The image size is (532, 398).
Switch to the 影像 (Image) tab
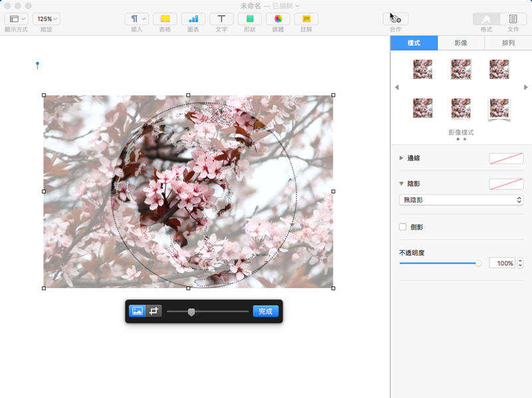(x=461, y=43)
